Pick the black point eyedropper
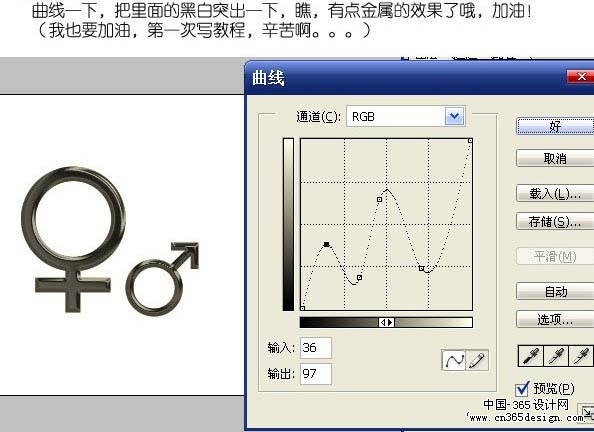The image size is (594, 432). (530, 356)
